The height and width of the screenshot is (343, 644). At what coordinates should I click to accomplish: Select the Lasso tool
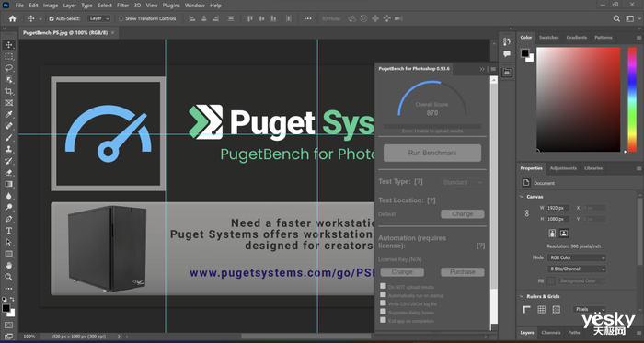[x=8, y=68]
